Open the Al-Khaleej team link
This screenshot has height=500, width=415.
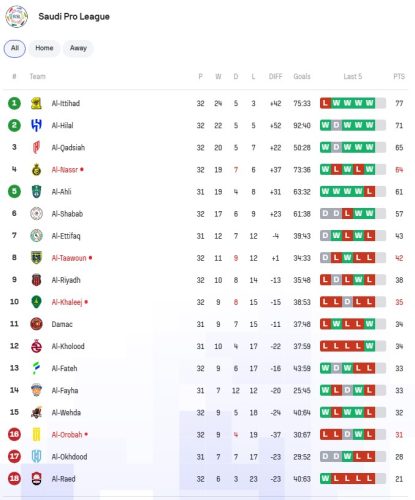(x=67, y=302)
